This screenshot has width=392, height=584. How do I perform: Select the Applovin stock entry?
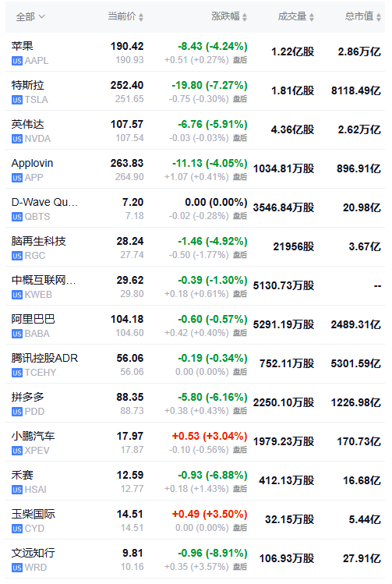click(x=195, y=169)
